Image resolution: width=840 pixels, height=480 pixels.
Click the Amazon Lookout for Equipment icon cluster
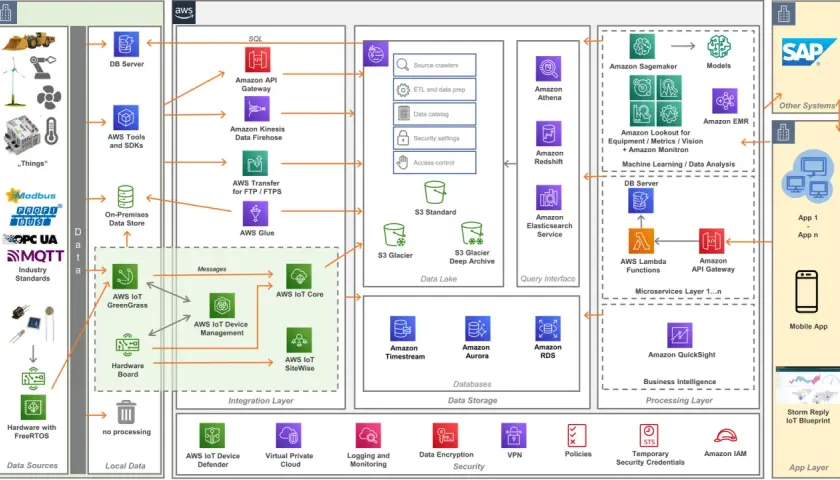655,101
